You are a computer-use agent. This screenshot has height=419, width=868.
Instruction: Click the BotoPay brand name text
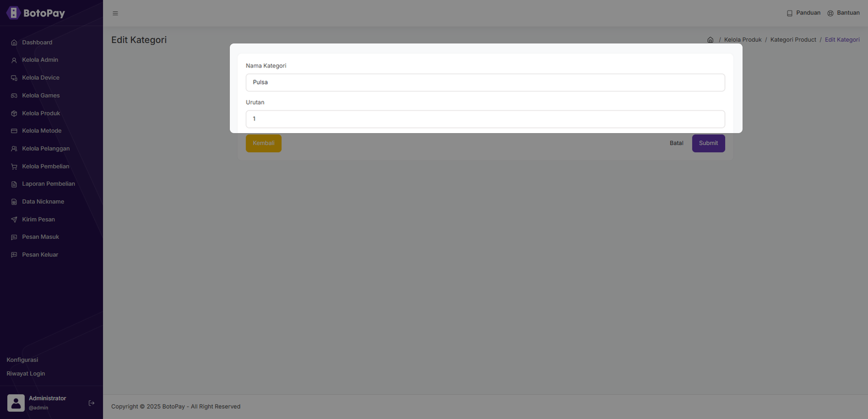pyautogui.click(x=44, y=13)
